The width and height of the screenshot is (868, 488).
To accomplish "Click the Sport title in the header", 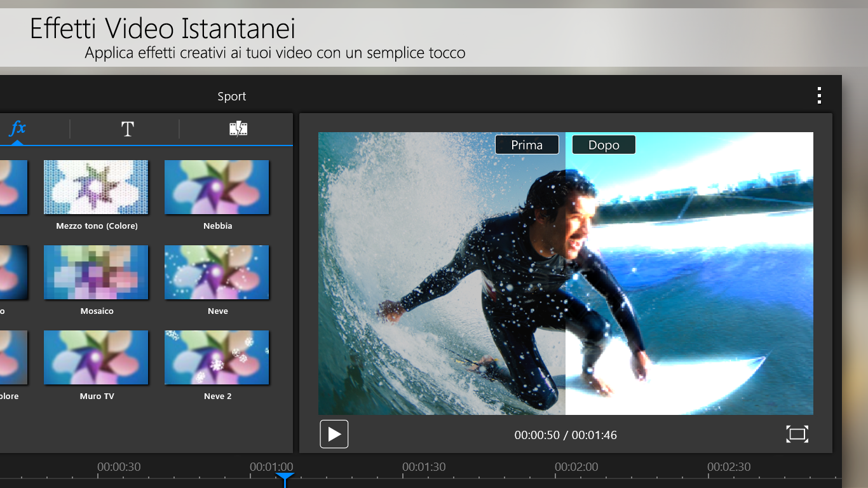I will tap(231, 96).
